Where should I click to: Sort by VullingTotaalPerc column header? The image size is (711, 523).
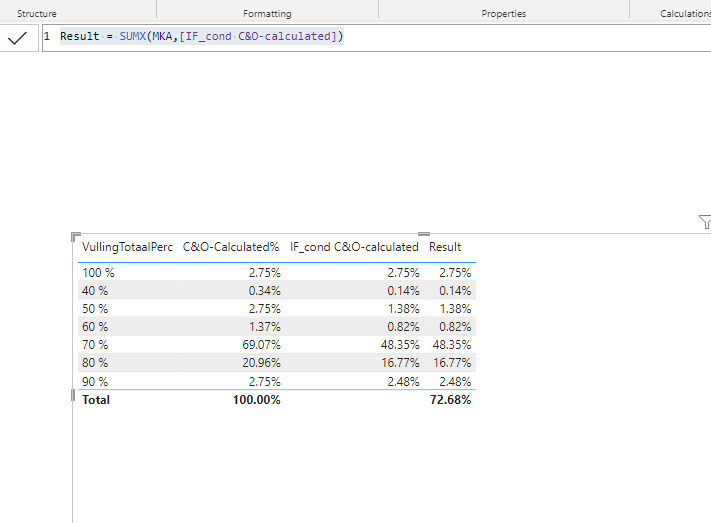coord(127,247)
